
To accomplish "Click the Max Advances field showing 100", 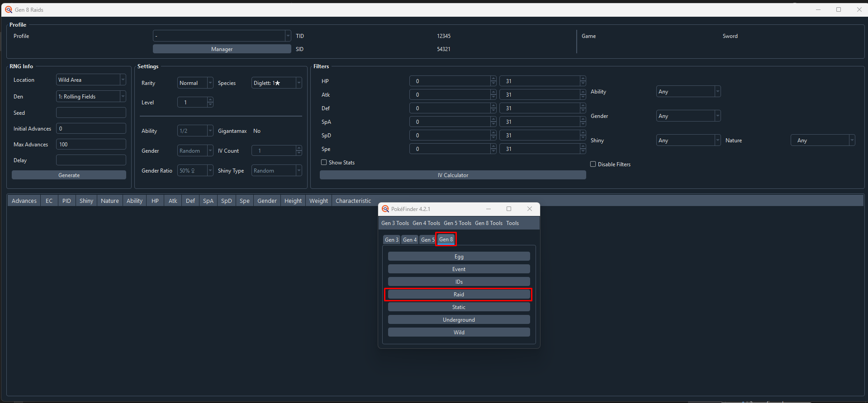I will (91, 144).
